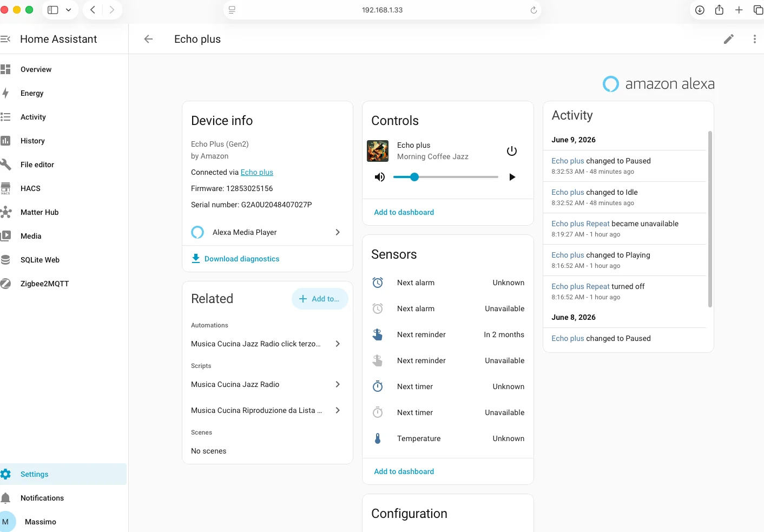Show browser tab overview icon

(758, 10)
